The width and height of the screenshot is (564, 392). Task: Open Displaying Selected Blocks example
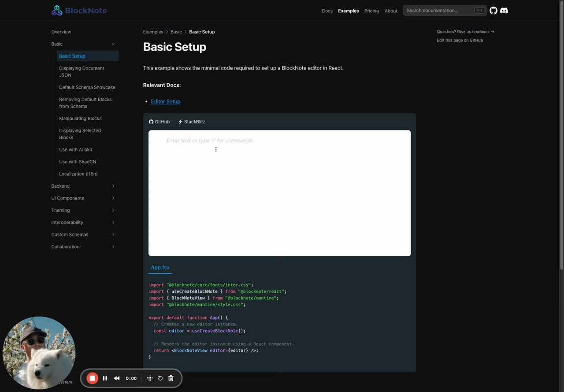click(x=88, y=134)
